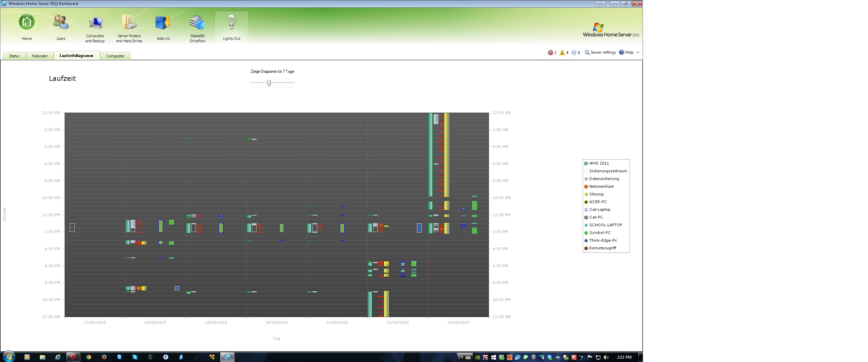Click the EN language indicator
This screenshot has height=362, width=868.
(460, 357)
